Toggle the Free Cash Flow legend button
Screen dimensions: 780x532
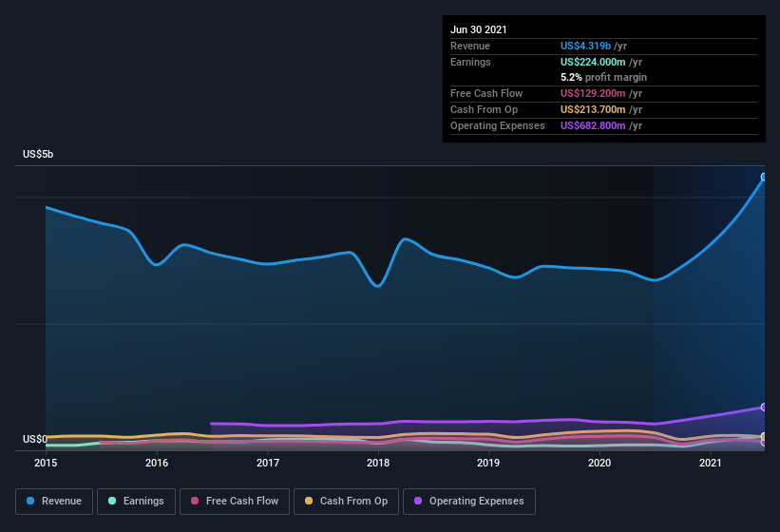point(235,502)
